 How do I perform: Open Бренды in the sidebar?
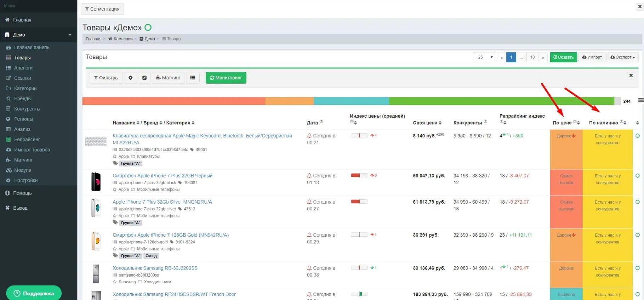[x=23, y=98]
